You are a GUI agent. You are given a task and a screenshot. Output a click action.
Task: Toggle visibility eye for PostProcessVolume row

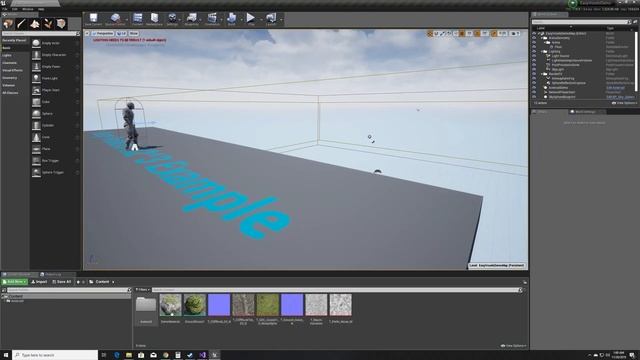tap(534, 65)
